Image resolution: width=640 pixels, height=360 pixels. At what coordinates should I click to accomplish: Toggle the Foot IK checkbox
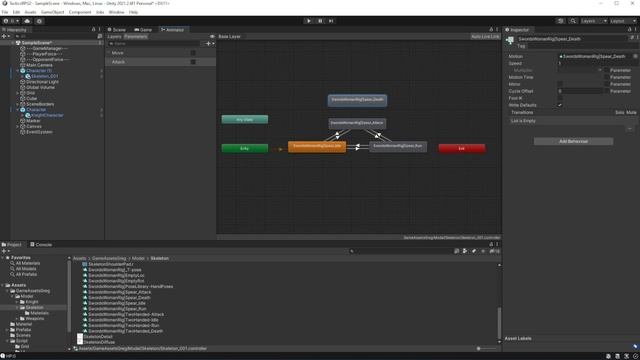[x=560, y=98]
